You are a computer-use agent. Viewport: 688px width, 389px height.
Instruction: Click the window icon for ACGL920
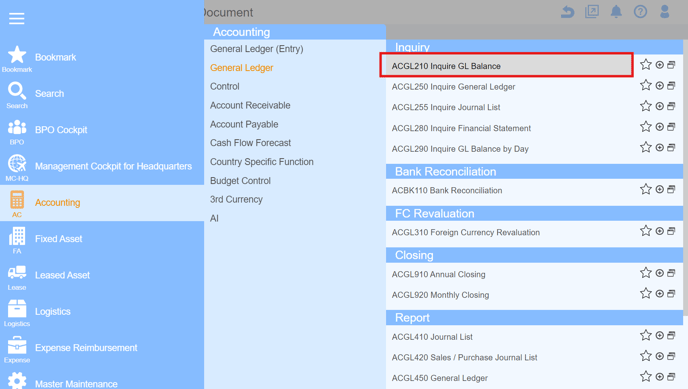pyautogui.click(x=671, y=293)
